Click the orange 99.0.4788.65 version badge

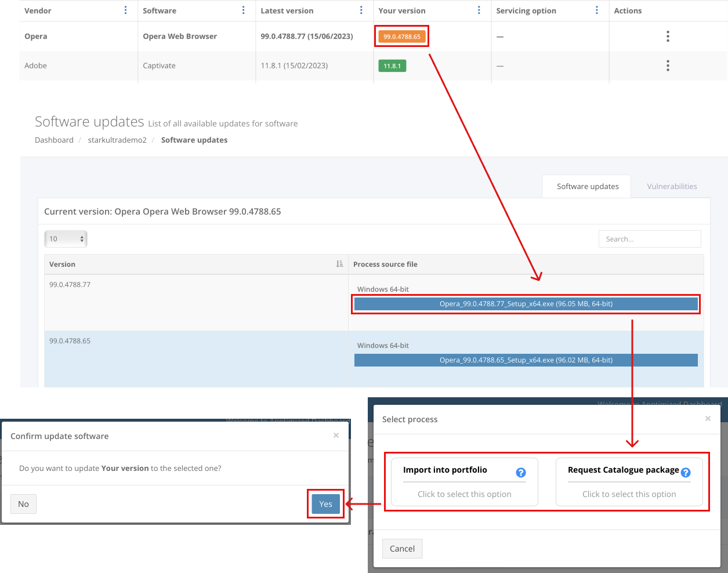[x=401, y=37]
